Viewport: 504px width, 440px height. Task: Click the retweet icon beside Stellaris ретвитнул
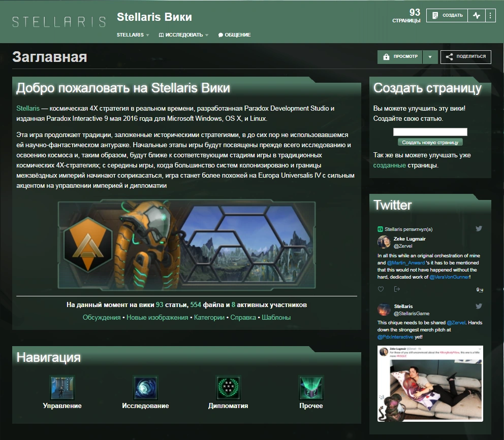pos(380,229)
